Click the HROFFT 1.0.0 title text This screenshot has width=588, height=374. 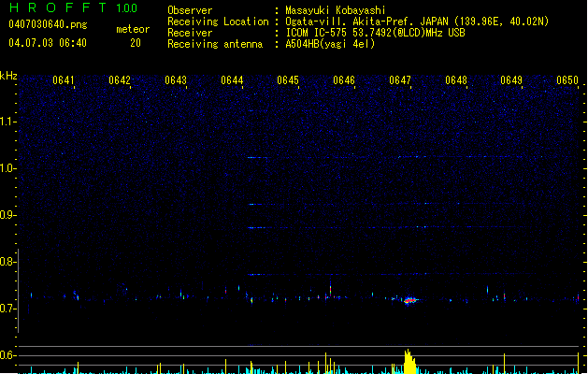73,7
